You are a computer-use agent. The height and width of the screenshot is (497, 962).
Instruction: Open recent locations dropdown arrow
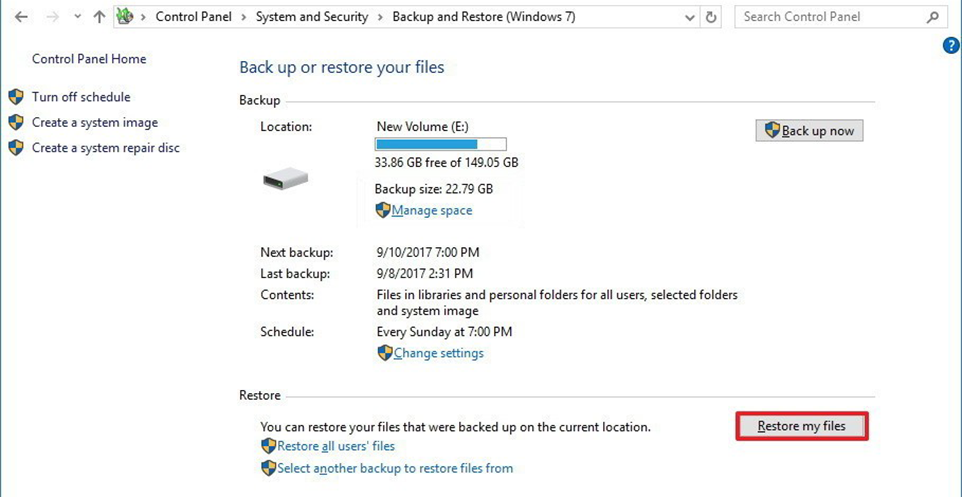point(77,17)
